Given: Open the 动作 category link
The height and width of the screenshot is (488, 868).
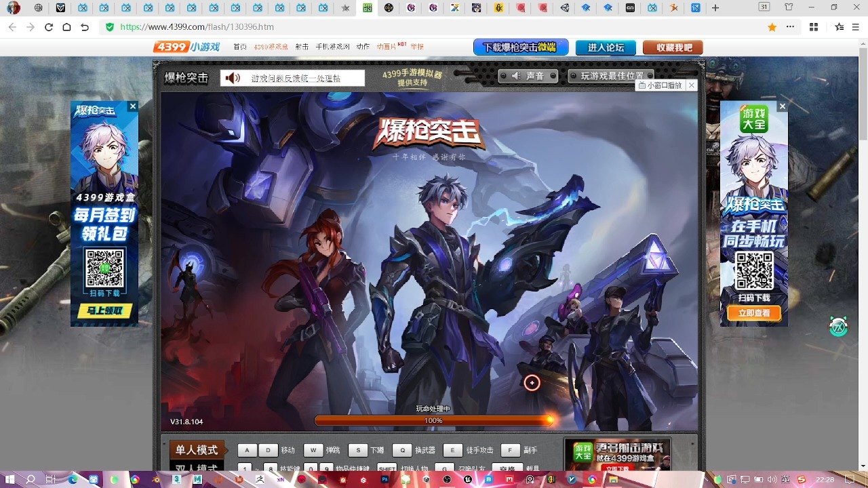Looking at the screenshot, I should 363,47.
